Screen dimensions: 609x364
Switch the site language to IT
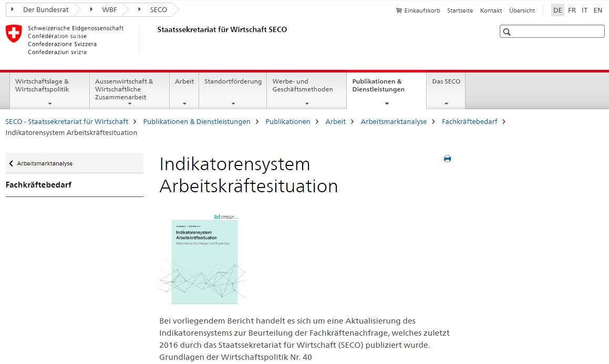click(x=584, y=9)
